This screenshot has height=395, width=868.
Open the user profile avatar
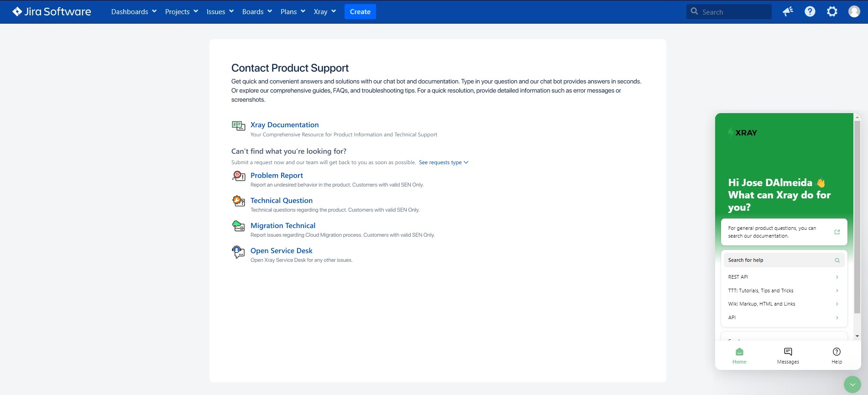coord(854,11)
